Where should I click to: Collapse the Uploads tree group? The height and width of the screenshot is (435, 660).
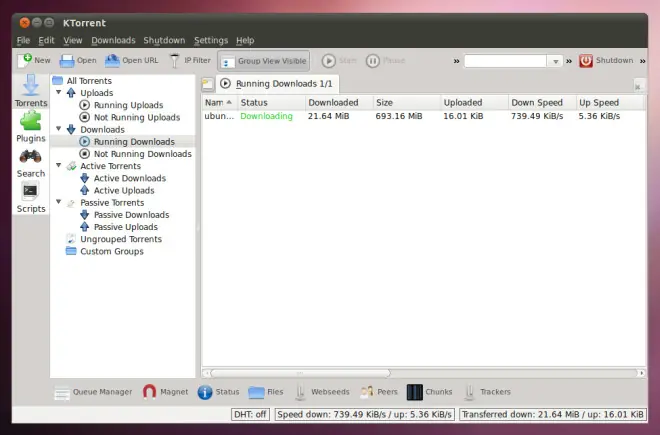[59, 92]
